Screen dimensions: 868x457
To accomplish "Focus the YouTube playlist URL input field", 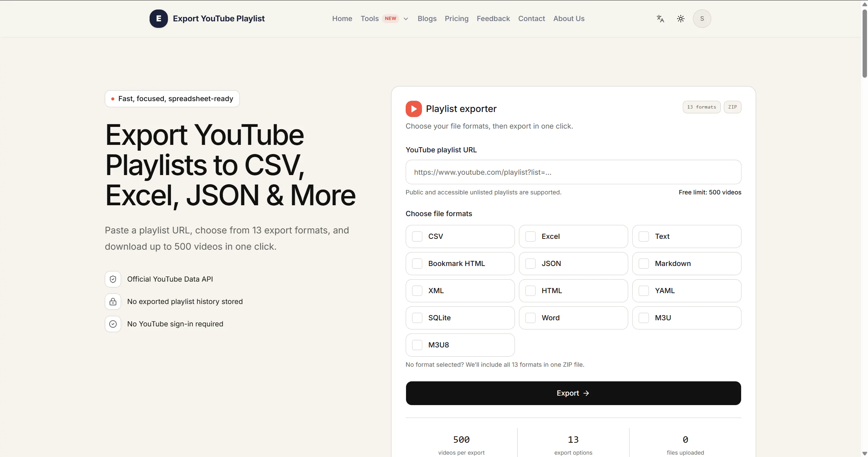I will tap(573, 172).
